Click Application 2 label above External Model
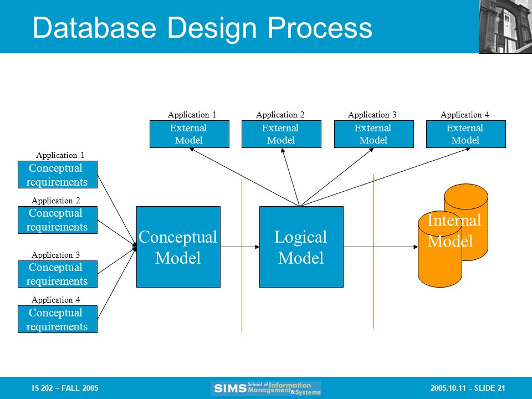 [x=280, y=115]
